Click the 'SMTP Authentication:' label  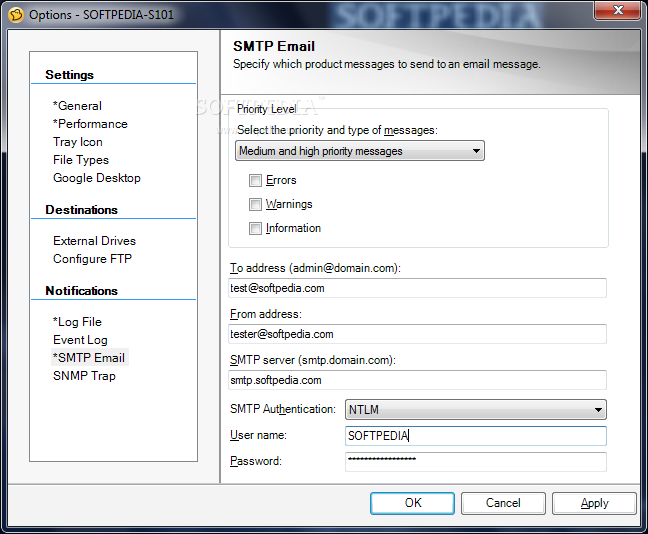[x=283, y=409]
